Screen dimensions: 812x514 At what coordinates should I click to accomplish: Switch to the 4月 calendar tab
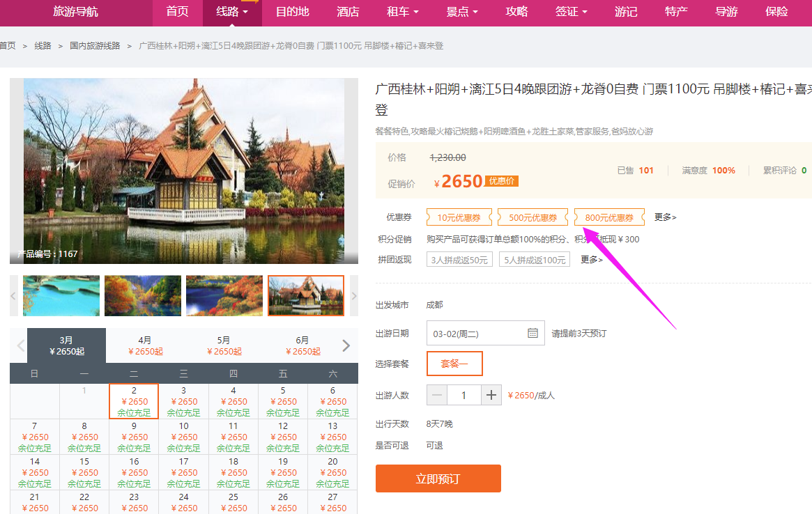[145, 345]
